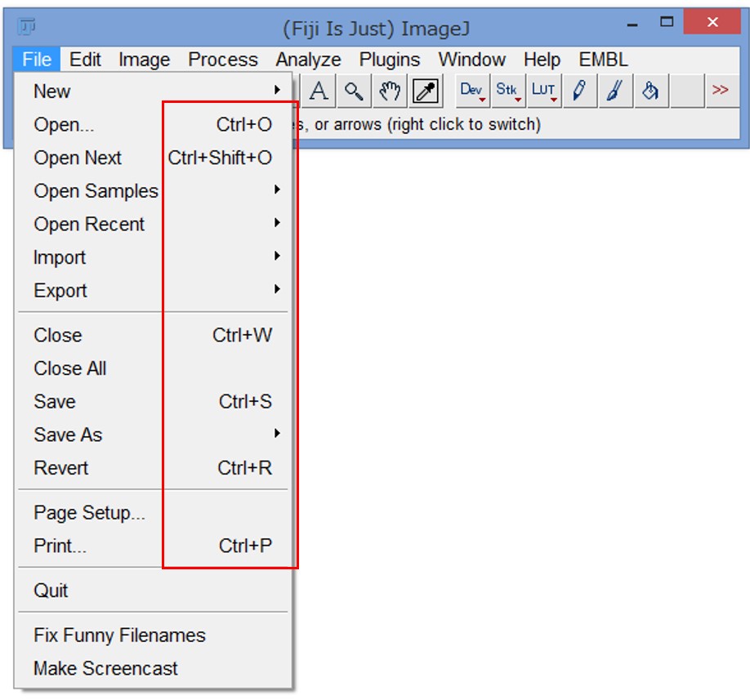750x700 pixels.
Task: Open the Window menu
Action: (x=471, y=60)
